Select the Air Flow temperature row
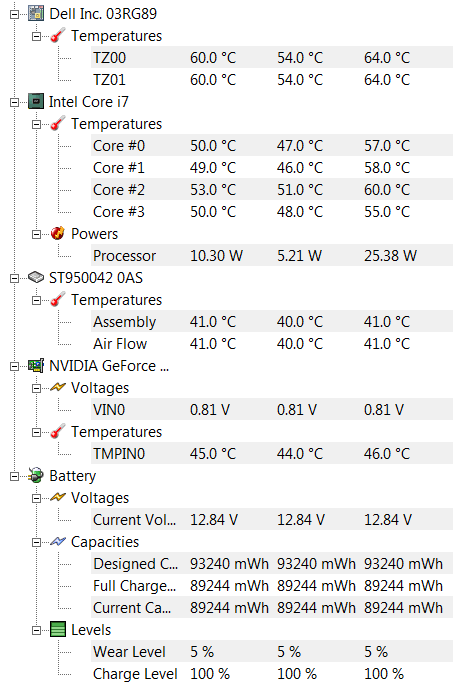 pyautogui.click(x=272, y=343)
